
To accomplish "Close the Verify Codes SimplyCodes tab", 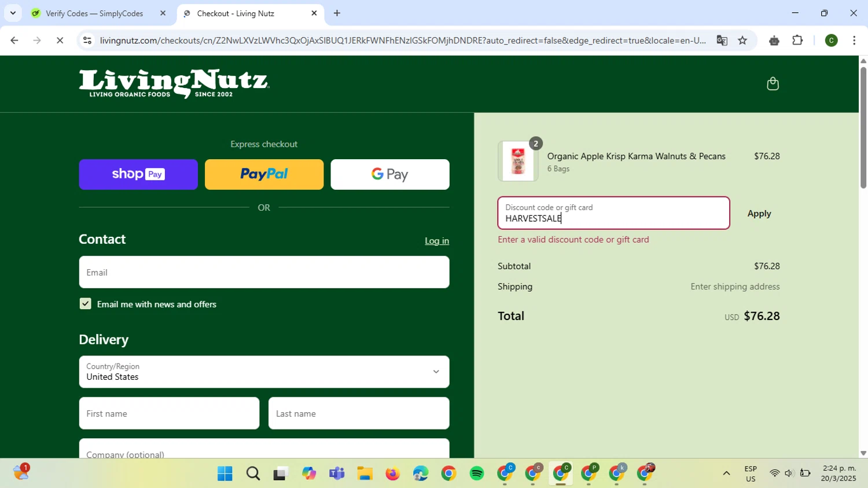I will pos(163,13).
